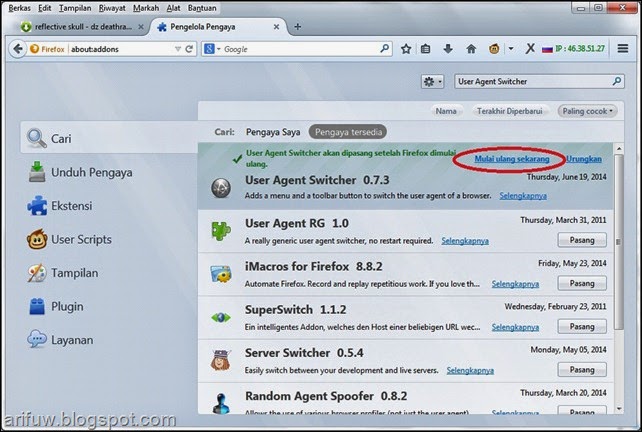The image size is (642, 432).
Task: Click the iMacros for Firefox icon
Action: 221,274
